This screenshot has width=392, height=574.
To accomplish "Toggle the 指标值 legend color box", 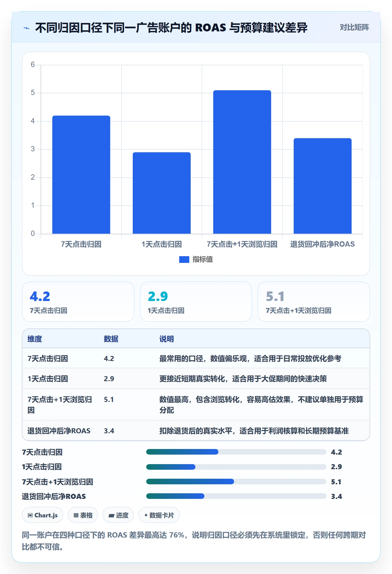I will (184, 260).
